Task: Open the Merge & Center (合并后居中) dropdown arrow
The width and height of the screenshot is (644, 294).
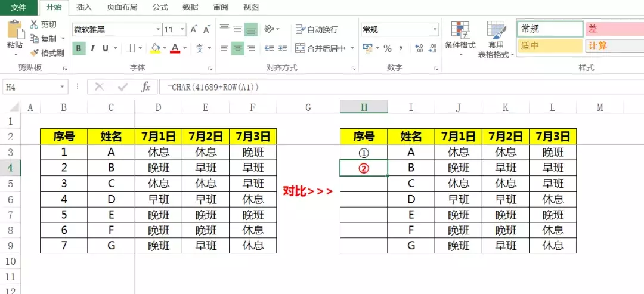Action: click(352, 48)
